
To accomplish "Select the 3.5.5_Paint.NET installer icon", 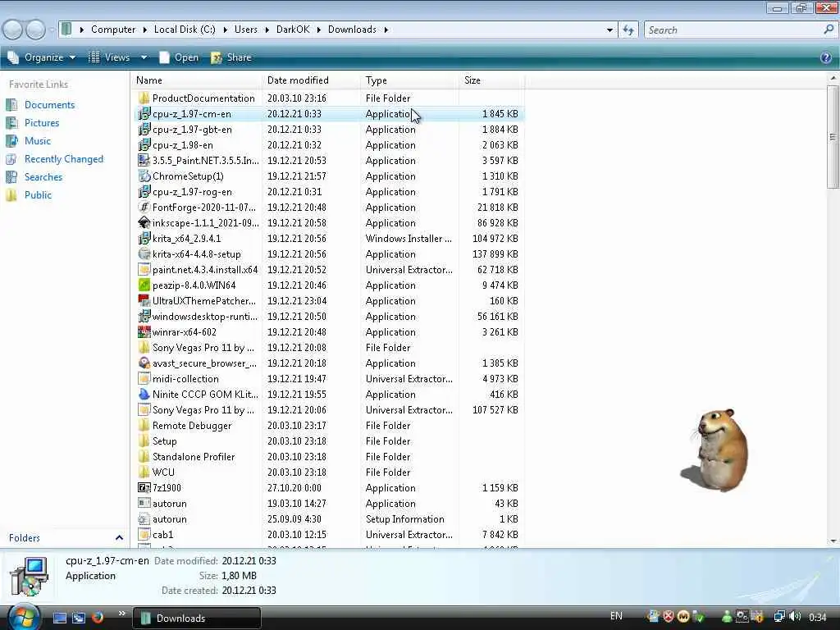I will 144,161.
